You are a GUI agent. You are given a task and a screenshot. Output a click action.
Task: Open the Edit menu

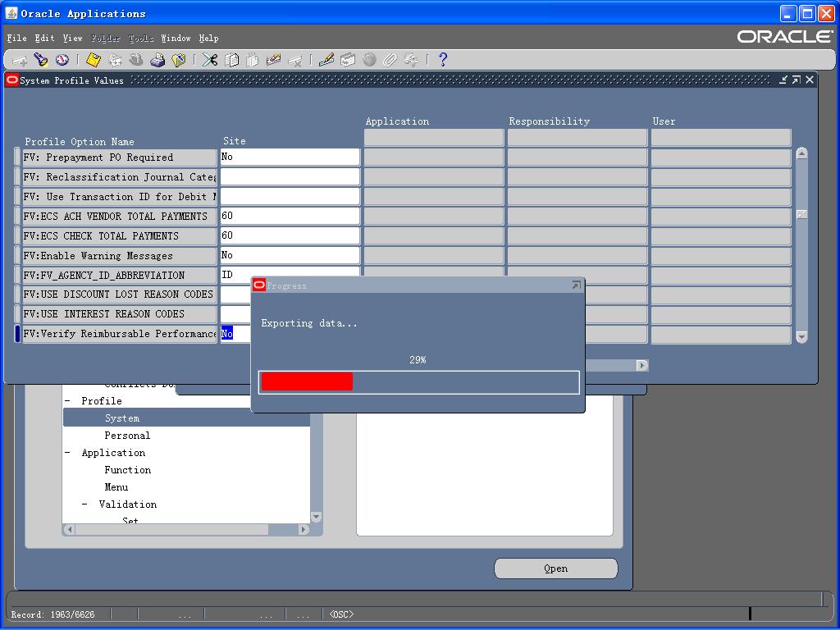[44, 38]
